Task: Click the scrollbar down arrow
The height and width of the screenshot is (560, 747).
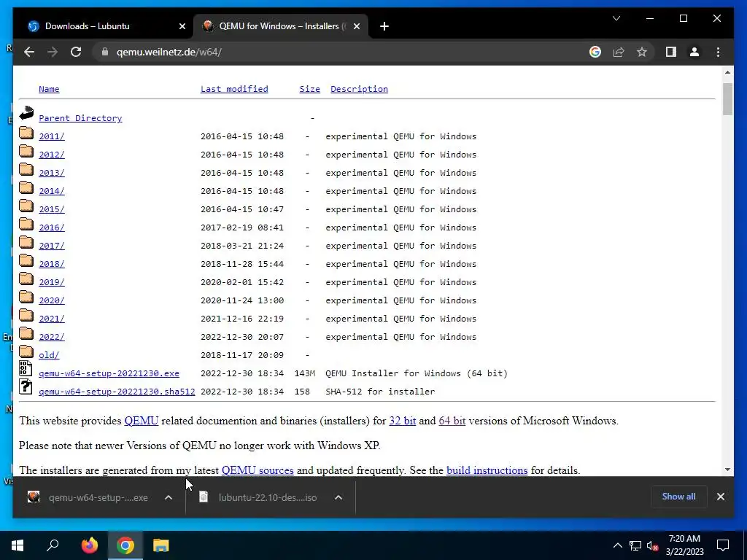Action: click(727, 470)
